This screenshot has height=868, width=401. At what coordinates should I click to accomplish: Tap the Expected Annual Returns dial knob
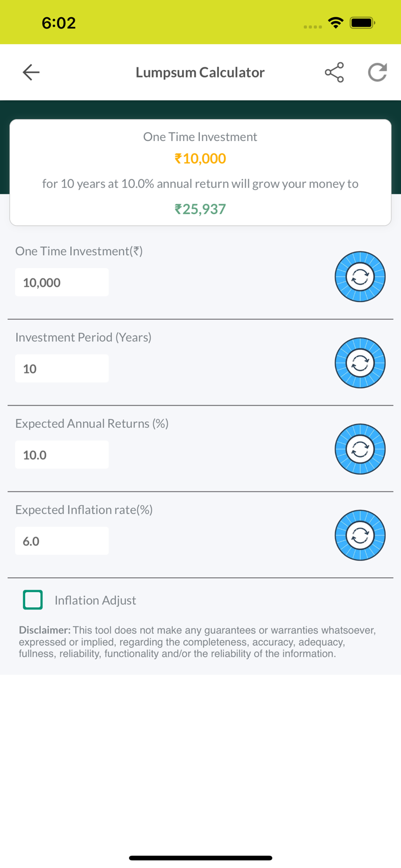[x=360, y=449]
